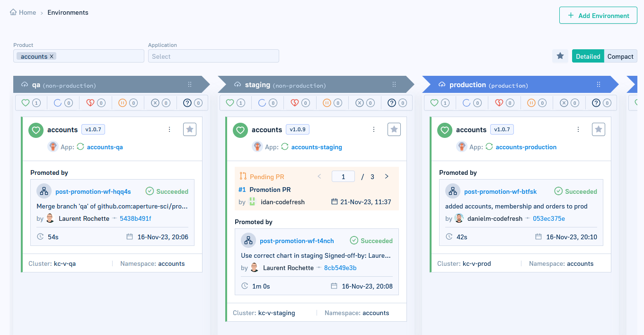Open the options menu on staging accounts card
Screen dimensions: 644x335
pyautogui.click(x=374, y=129)
